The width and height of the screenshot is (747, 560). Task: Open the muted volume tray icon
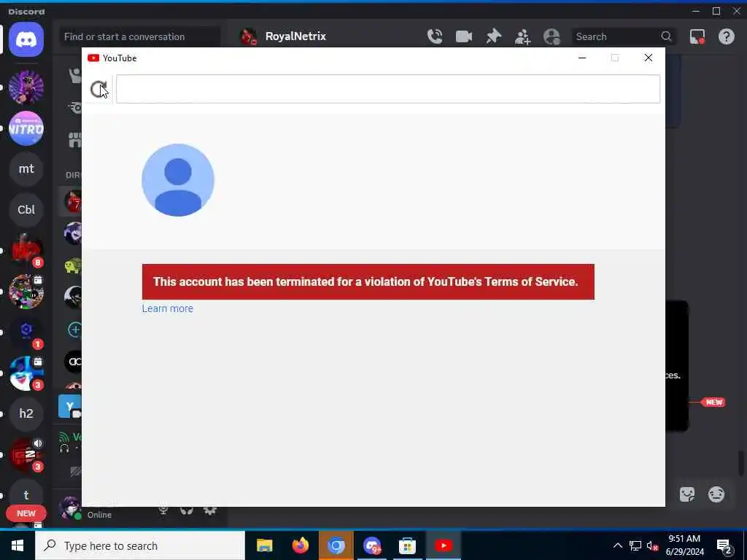pyautogui.click(x=652, y=545)
